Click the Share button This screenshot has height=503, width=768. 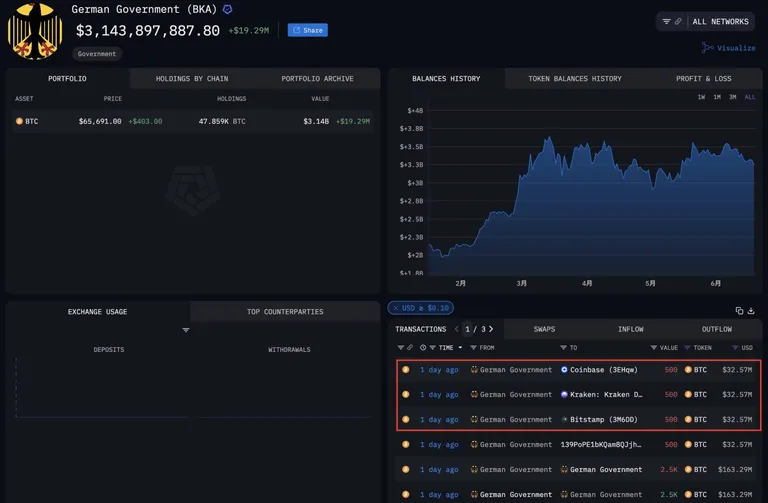pyautogui.click(x=308, y=30)
